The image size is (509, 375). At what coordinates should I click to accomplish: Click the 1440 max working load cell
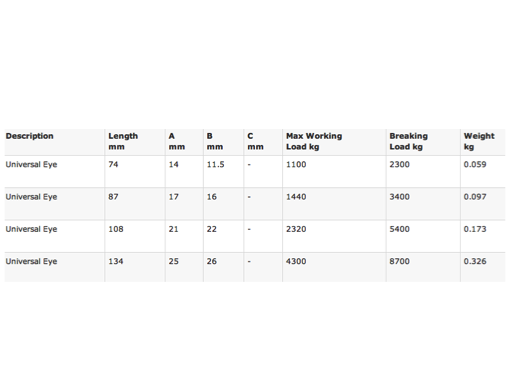coord(296,197)
